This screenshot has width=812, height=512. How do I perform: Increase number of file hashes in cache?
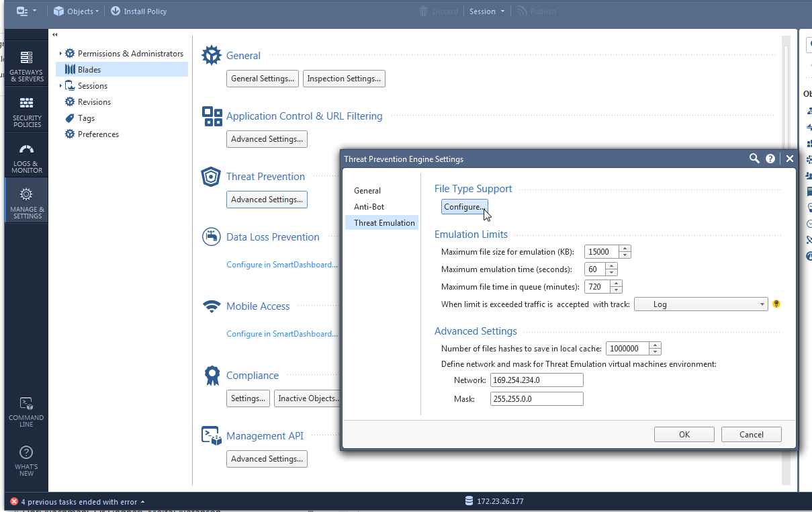point(656,345)
